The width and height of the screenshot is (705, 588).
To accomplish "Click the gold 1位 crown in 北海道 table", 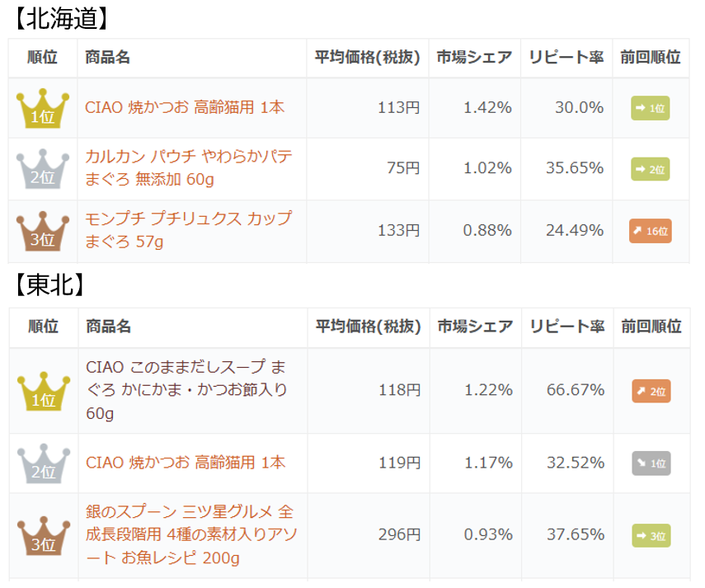I will click(43, 109).
